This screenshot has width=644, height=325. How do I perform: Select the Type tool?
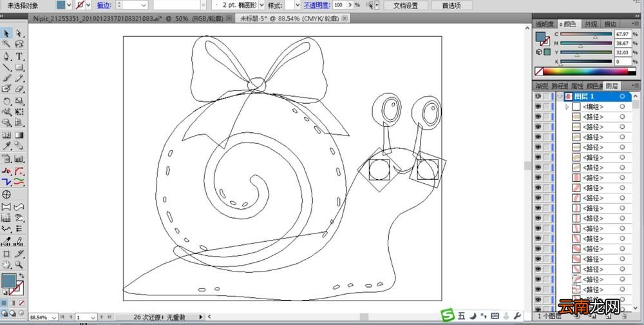19,56
